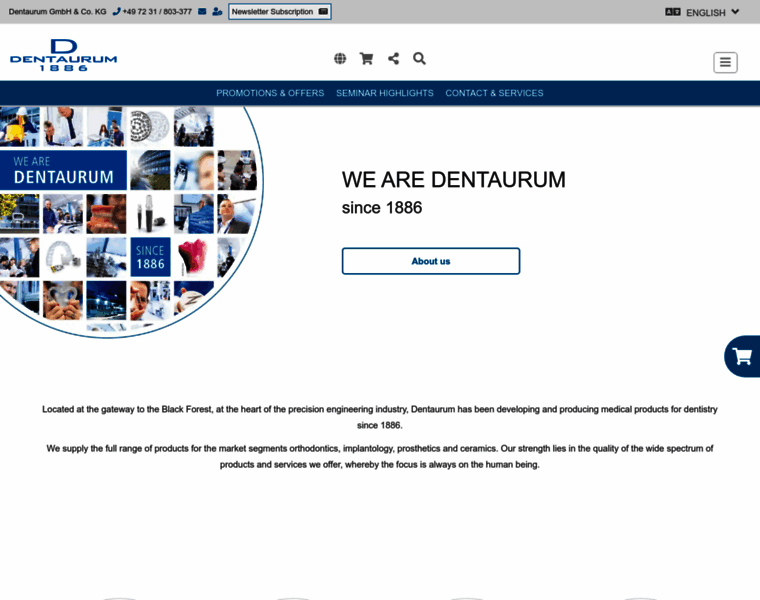Open search with the magnifier icon
This screenshot has height=600, width=760.
click(x=419, y=59)
